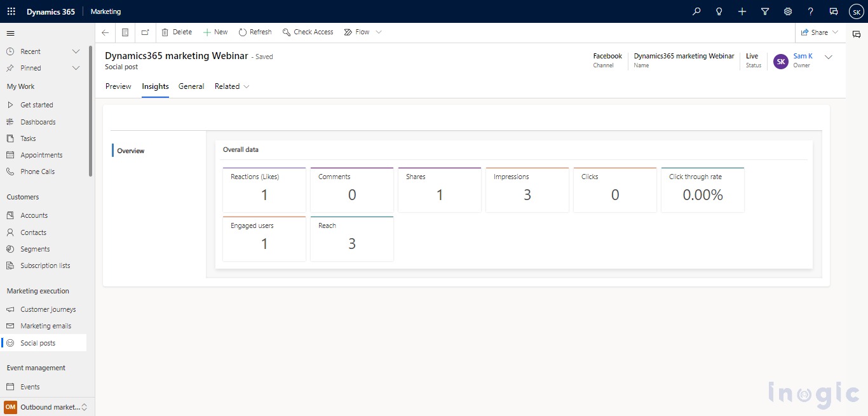The width and height of the screenshot is (868, 416).
Task: Open the Sam K owner link
Action: point(803,56)
